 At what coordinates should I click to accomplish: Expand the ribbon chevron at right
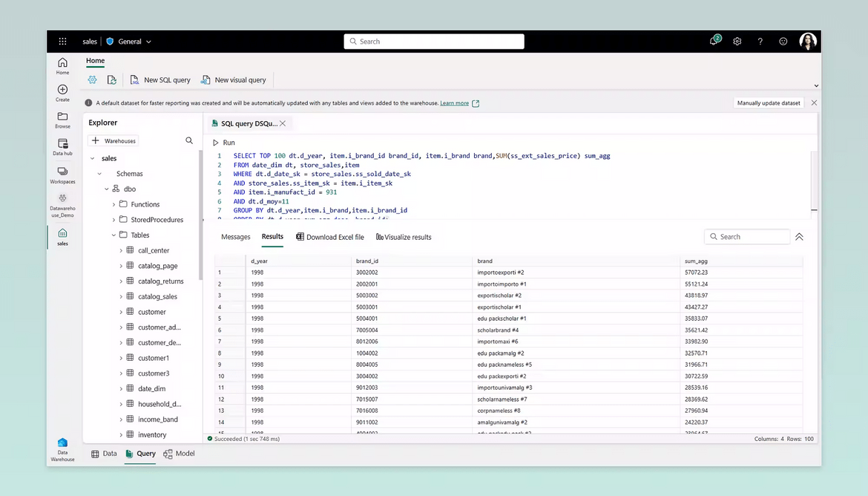[x=816, y=86]
